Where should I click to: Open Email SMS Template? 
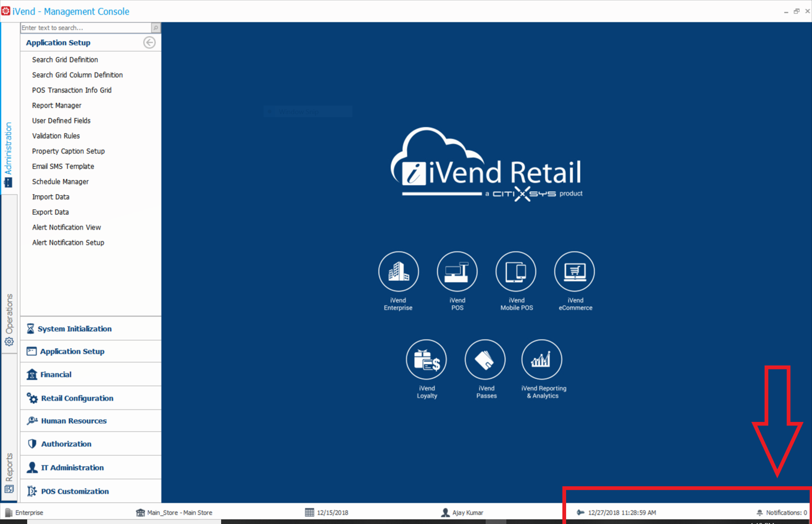pyautogui.click(x=63, y=166)
